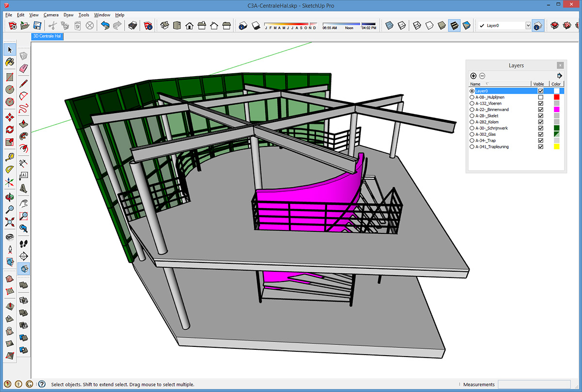The width and height of the screenshot is (582, 392).
Task: Uncheck visibility for A-341_Trapleuning
Action: (x=541, y=147)
